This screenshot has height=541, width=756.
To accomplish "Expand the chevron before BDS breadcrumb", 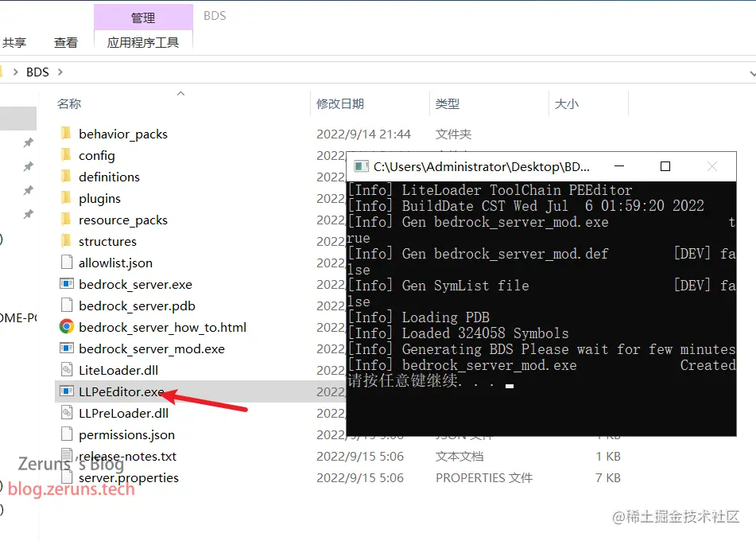I will pyautogui.click(x=16, y=72).
